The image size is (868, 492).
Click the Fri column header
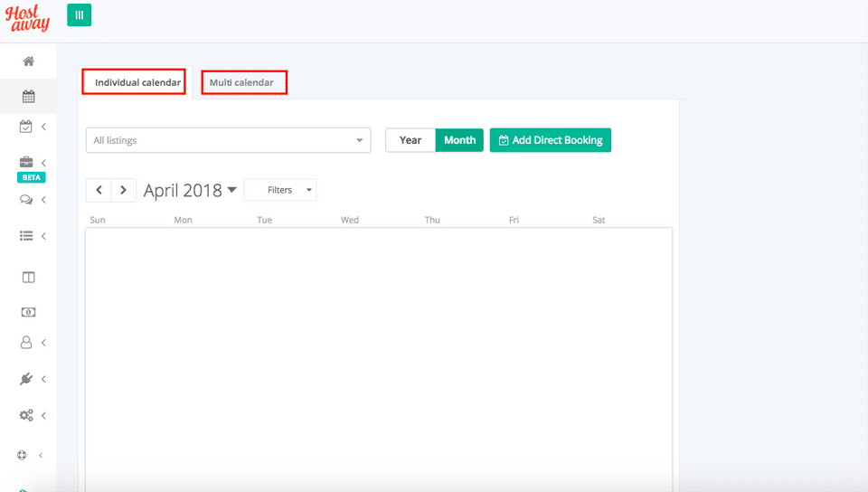514,220
